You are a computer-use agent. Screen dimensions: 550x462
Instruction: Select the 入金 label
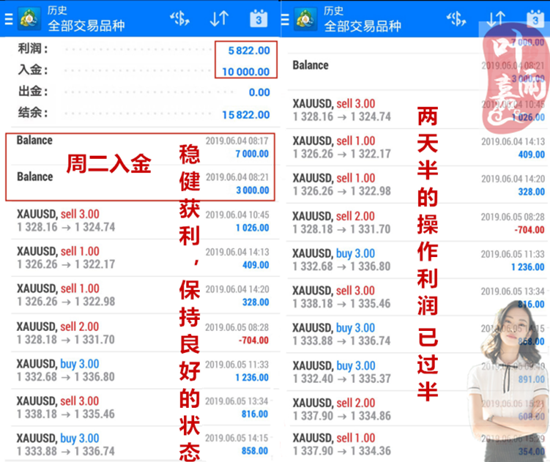[33, 69]
